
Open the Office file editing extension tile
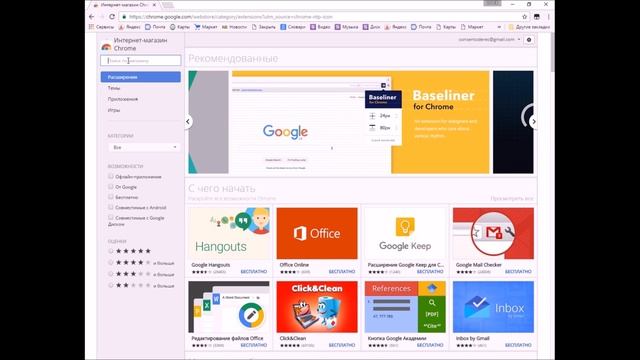tap(229, 314)
